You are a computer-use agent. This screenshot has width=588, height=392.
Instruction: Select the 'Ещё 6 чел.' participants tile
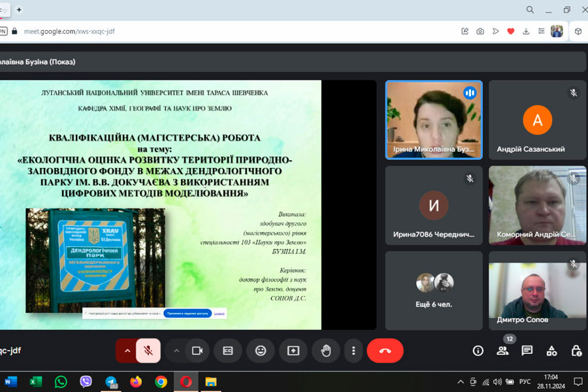point(434,290)
